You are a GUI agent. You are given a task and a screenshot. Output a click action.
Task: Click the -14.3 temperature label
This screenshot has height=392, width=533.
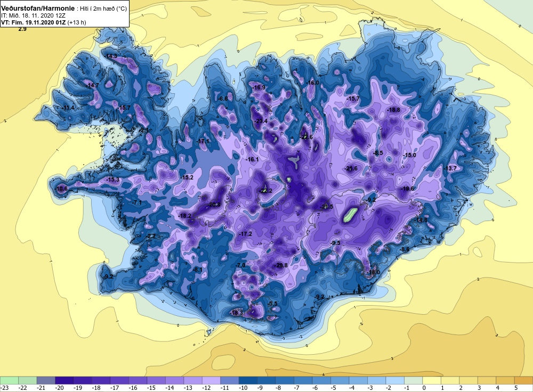[111, 56]
